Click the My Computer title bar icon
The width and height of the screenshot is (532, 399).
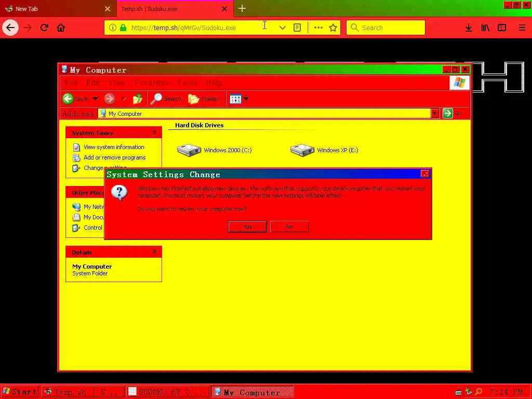(64, 70)
